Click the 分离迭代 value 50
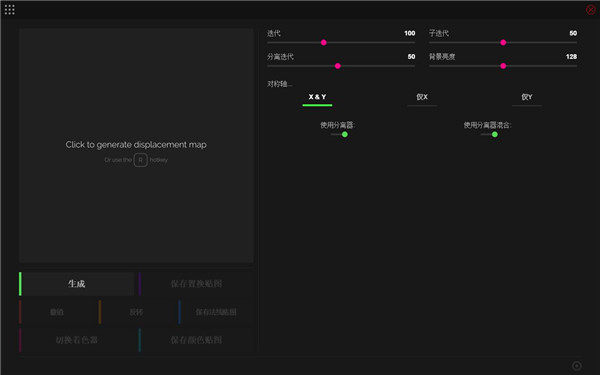 (x=411, y=57)
